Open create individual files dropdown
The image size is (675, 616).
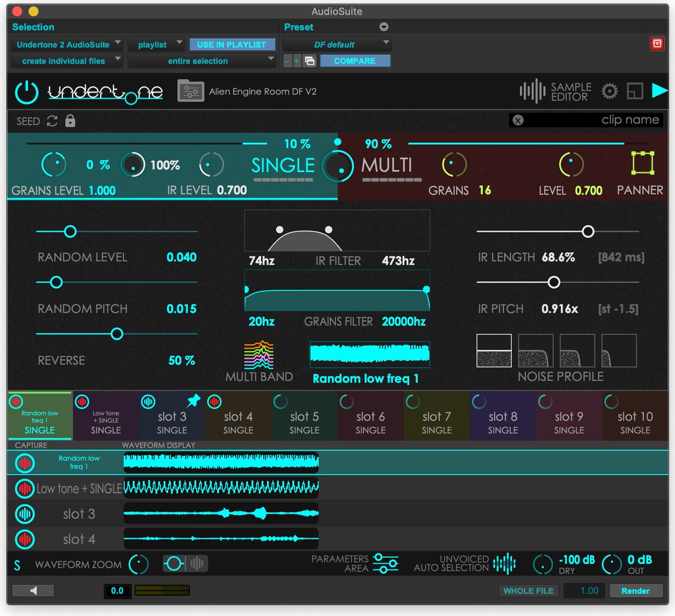coord(67,61)
